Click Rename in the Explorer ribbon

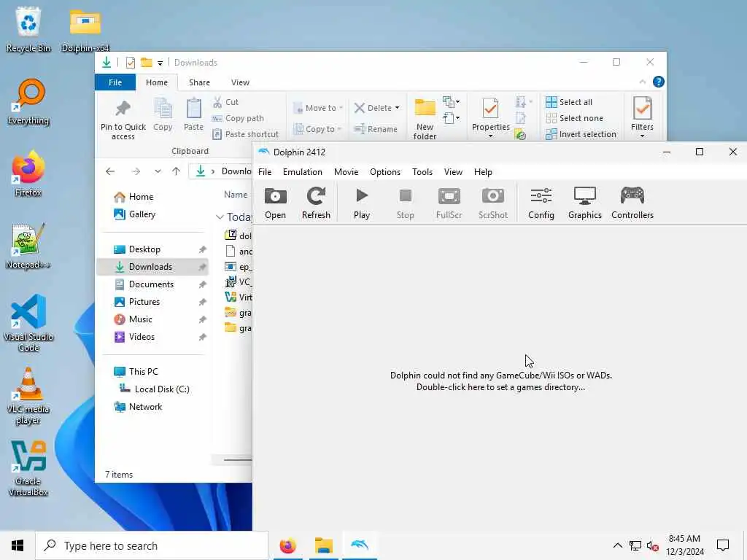tap(376, 129)
